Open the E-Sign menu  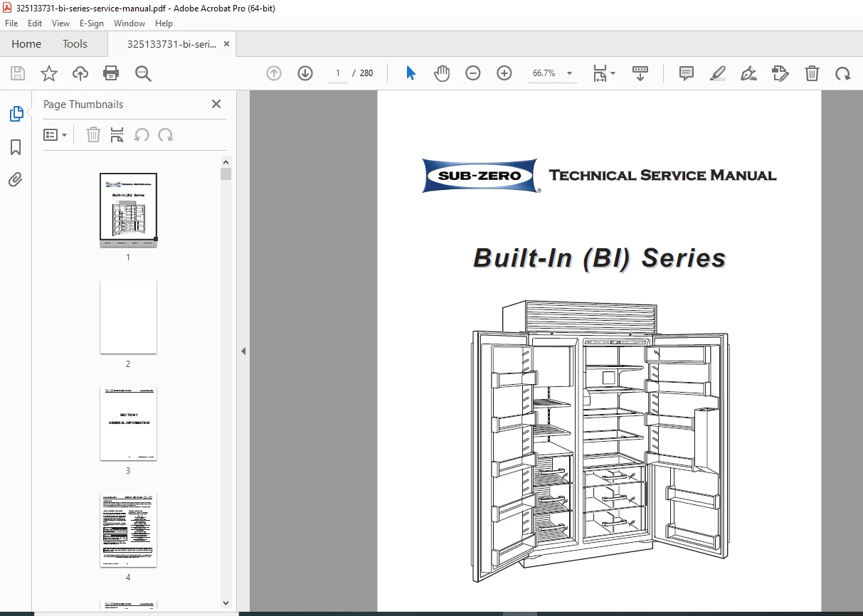pyautogui.click(x=92, y=23)
